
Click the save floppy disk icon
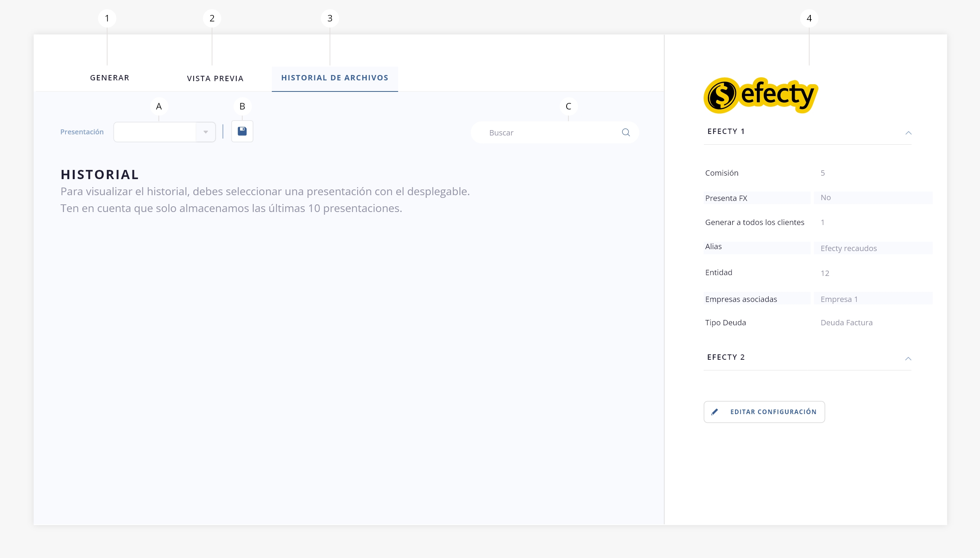click(242, 131)
